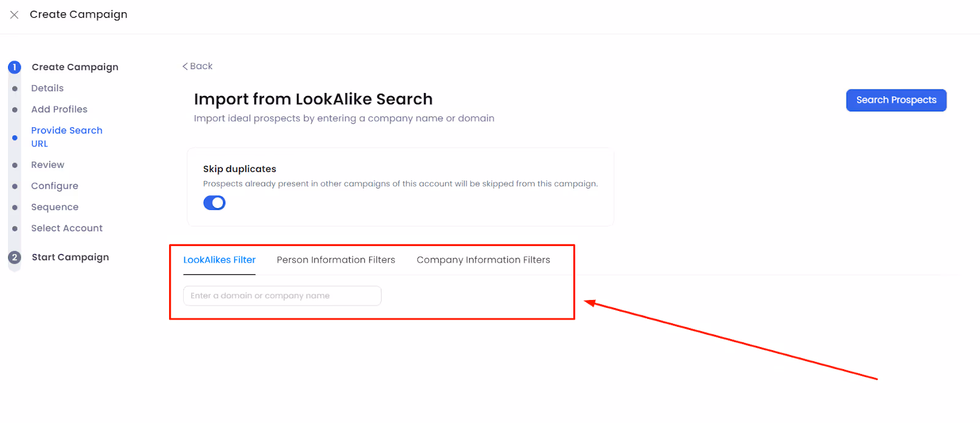The width and height of the screenshot is (980, 423).
Task: Click the domain or company name input field
Action: coord(281,296)
